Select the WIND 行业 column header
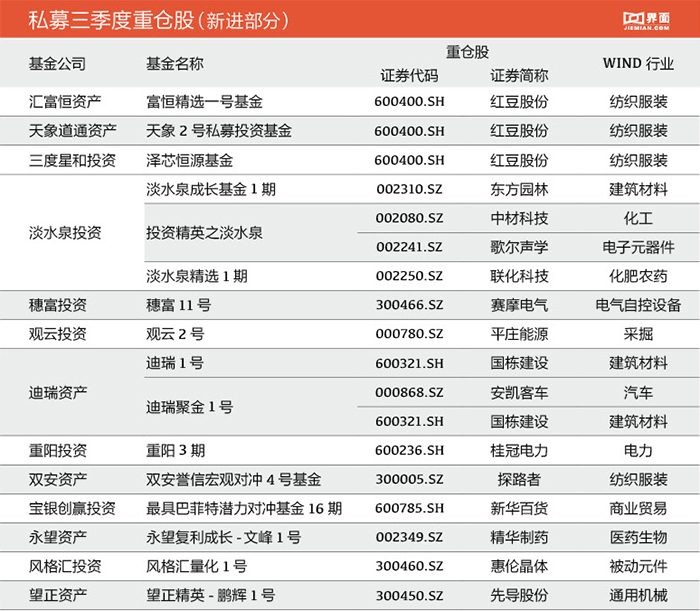This screenshot has width=700, height=611. pos(638,63)
